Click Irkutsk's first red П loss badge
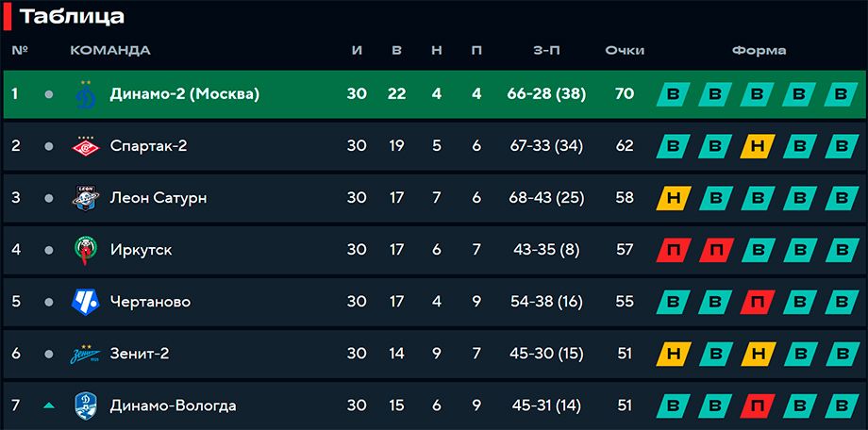The width and height of the screenshot is (868, 430). tap(674, 250)
